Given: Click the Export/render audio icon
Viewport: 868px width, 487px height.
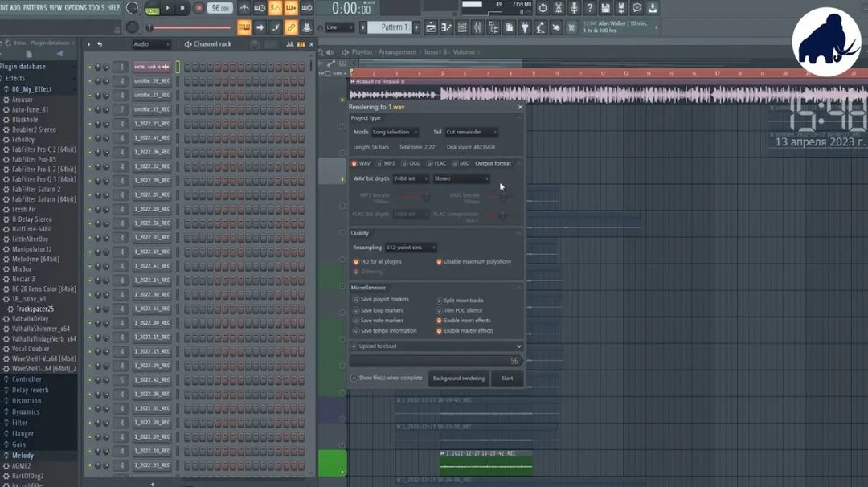Looking at the screenshot, I should click(620, 8).
